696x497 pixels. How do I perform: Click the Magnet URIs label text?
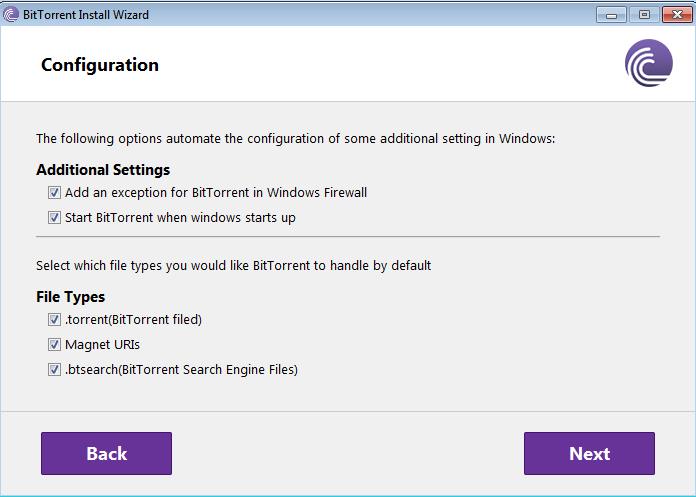103,345
